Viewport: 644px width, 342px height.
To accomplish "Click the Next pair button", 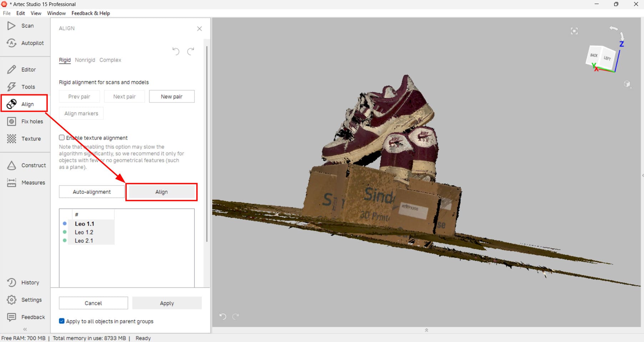I will pos(124,96).
